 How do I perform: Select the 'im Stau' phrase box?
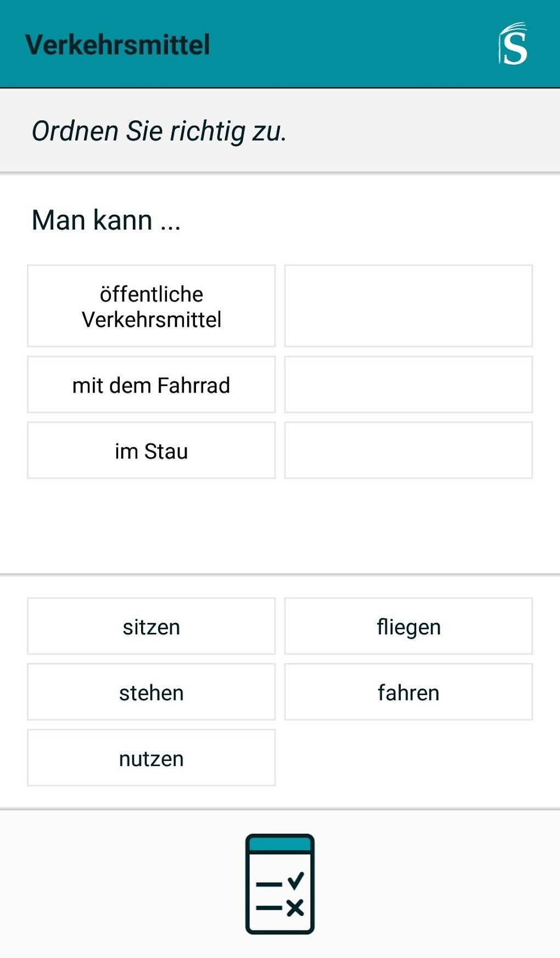(151, 451)
